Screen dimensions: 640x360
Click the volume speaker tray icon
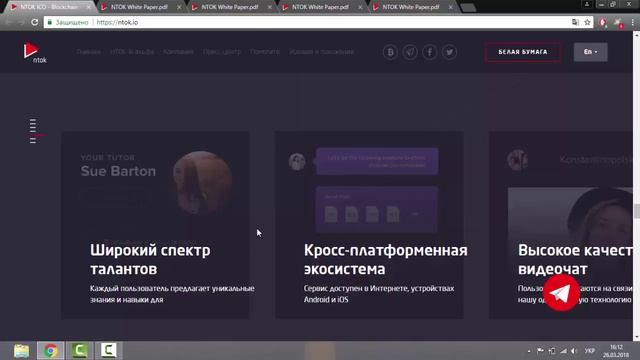(x=574, y=351)
